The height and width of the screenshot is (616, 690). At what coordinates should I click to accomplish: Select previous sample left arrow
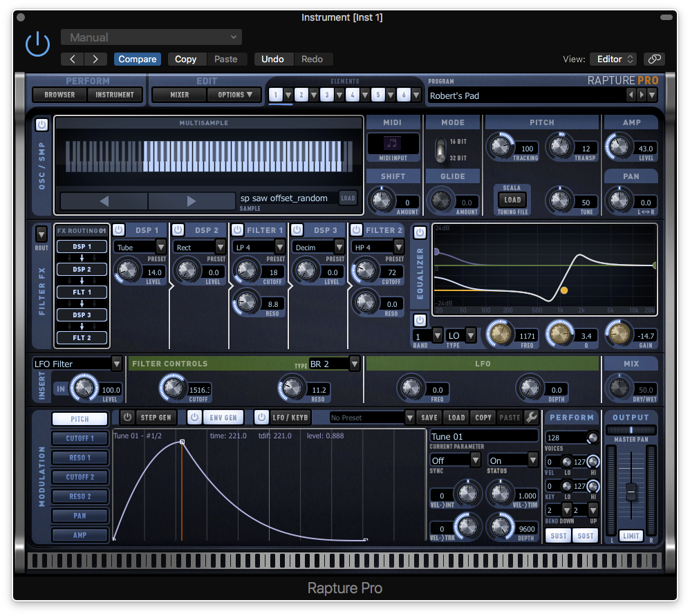click(104, 201)
